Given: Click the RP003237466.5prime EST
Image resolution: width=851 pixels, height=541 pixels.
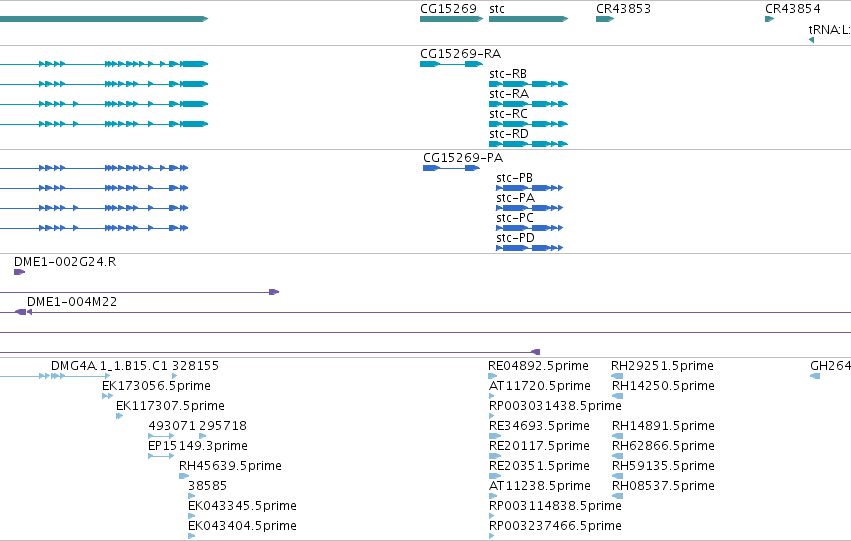Looking at the screenshot, I should point(492,536).
